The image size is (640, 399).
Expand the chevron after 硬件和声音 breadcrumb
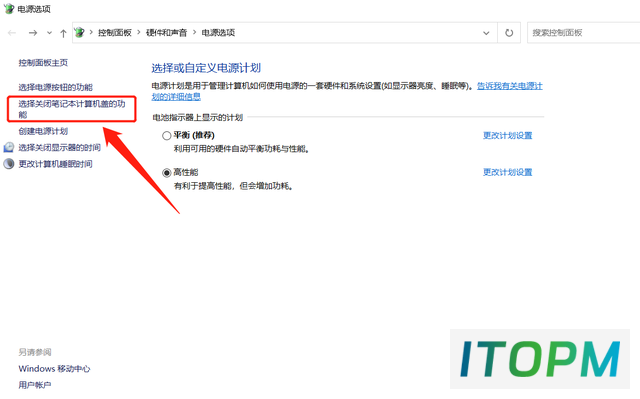[194, 32]
